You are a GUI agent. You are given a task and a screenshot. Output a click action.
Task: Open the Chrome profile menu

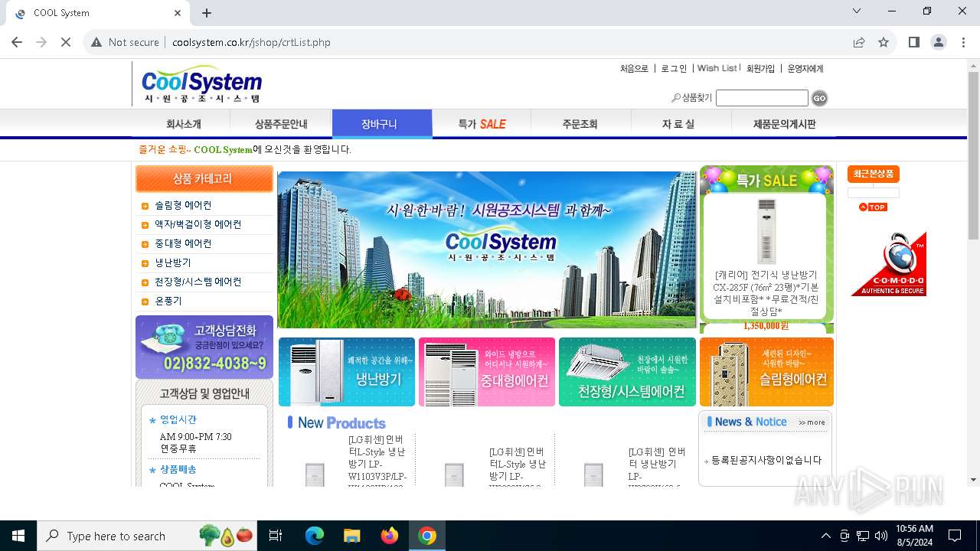[939, 42]
